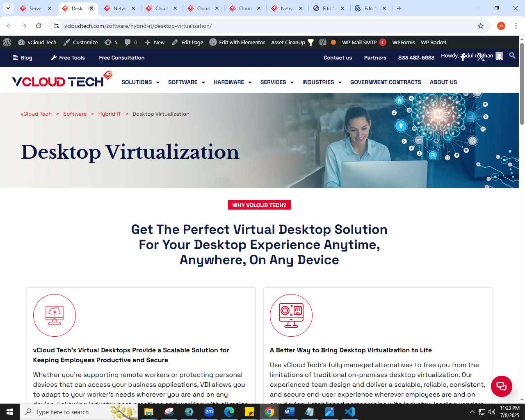Image resolution: width=525 pixels, height=420 pixels.
Task: Open WP Rocket admin bar item
Action: [434, 42]
